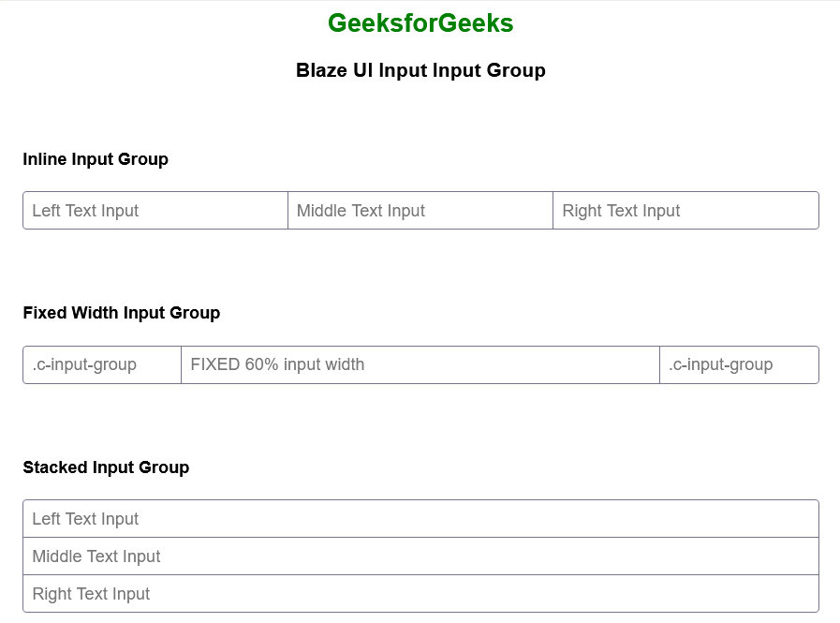Activate the center field of Inline Input Group
Viewport: 840px width, 623px height.
tap(420, 211)
